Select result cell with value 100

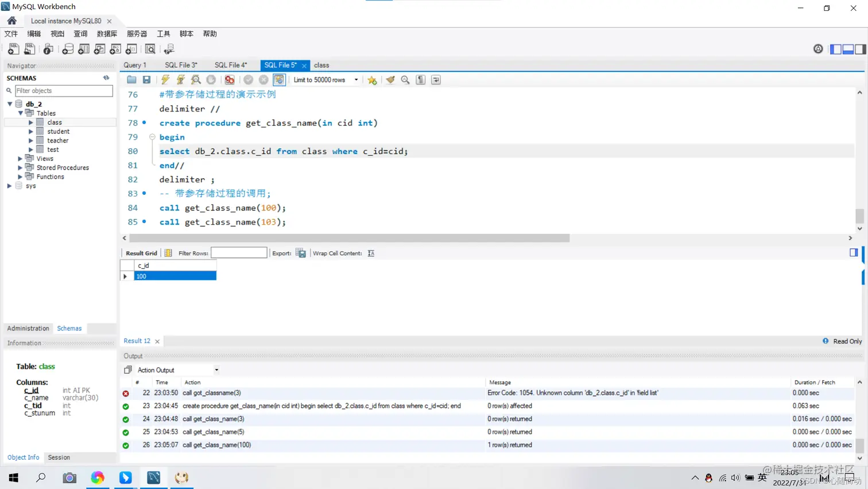pyautogui.click(x=175, y=276)
